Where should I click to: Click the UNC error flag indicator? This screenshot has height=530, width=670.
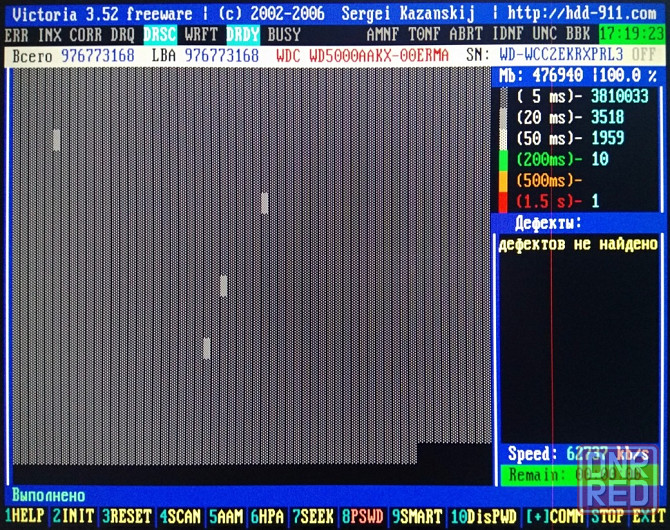point(544,35)
